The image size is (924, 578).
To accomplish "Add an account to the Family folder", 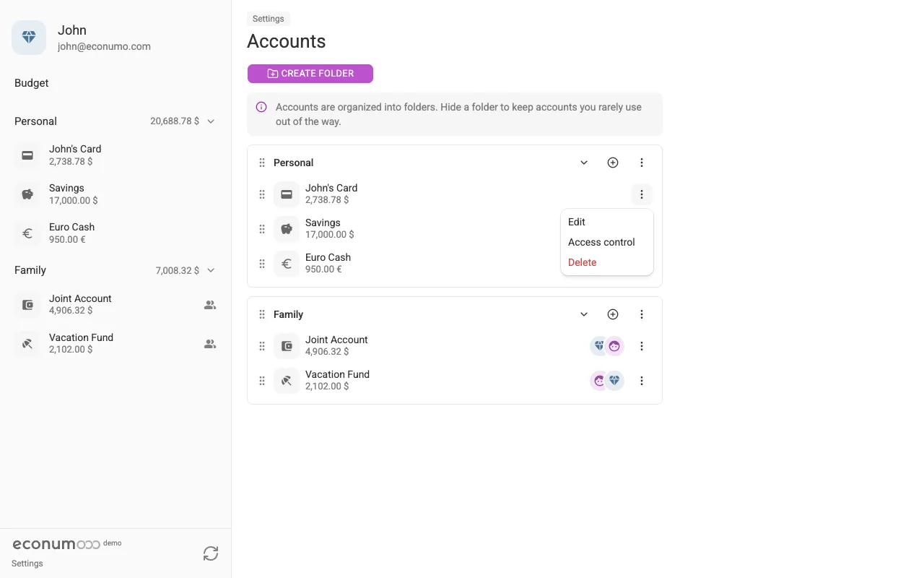I will click(613, 314).
